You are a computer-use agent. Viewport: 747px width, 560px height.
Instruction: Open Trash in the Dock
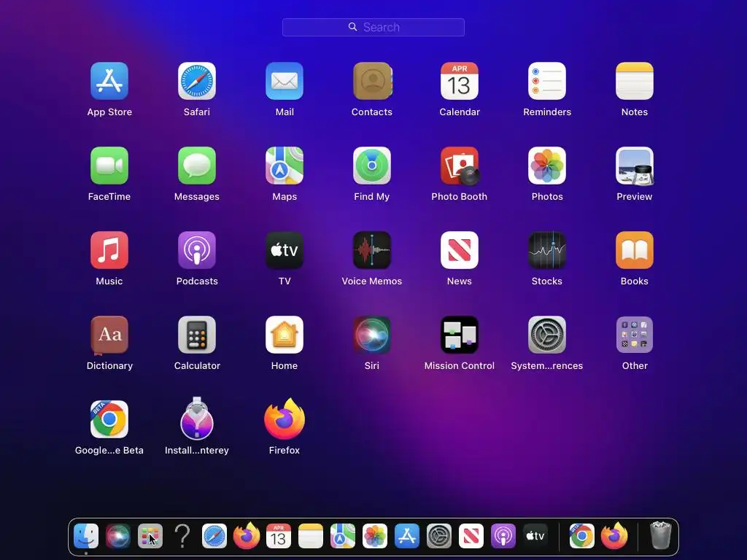661,535
